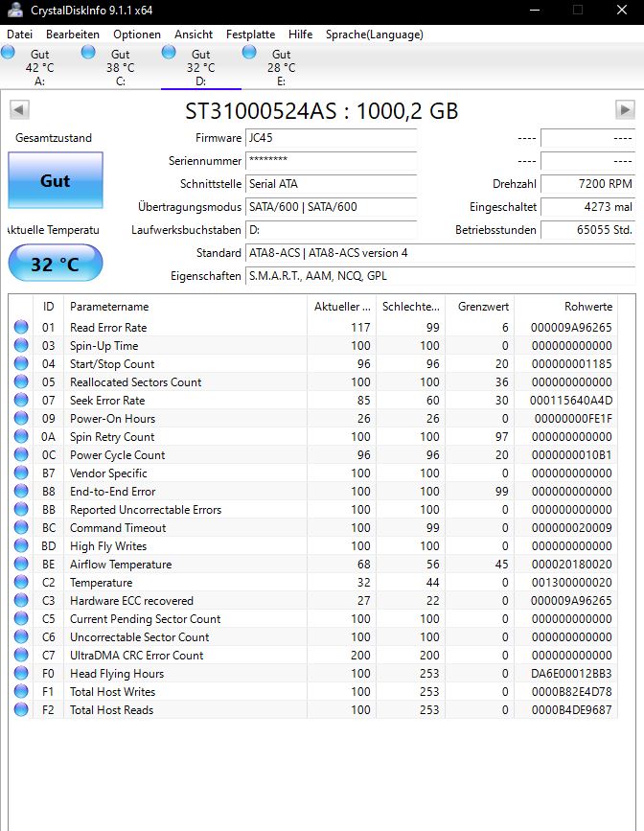This screenshot has height=831, width=644.
Task: Click status orb for High Fly Writes
Action: (x=21, y=546)
